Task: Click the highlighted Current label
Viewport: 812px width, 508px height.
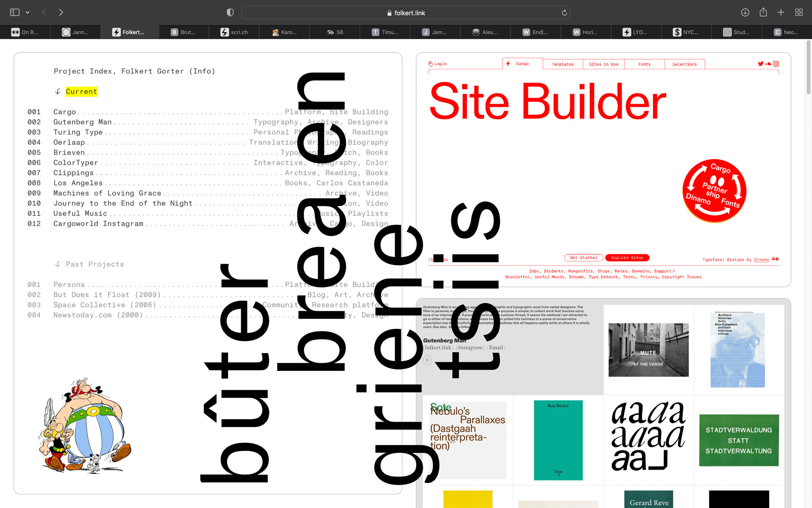Action: 81,91
